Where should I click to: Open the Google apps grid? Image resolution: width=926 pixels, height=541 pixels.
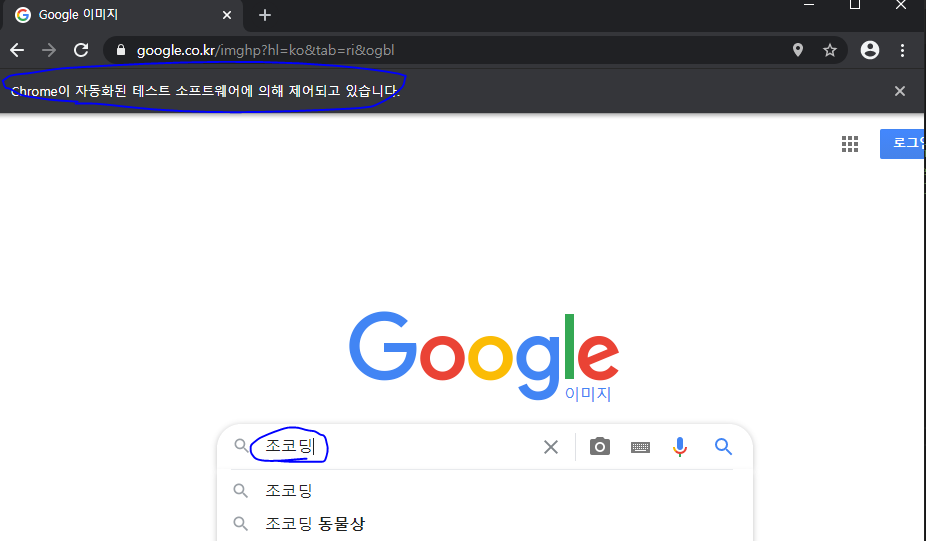[x=850, y=144]
